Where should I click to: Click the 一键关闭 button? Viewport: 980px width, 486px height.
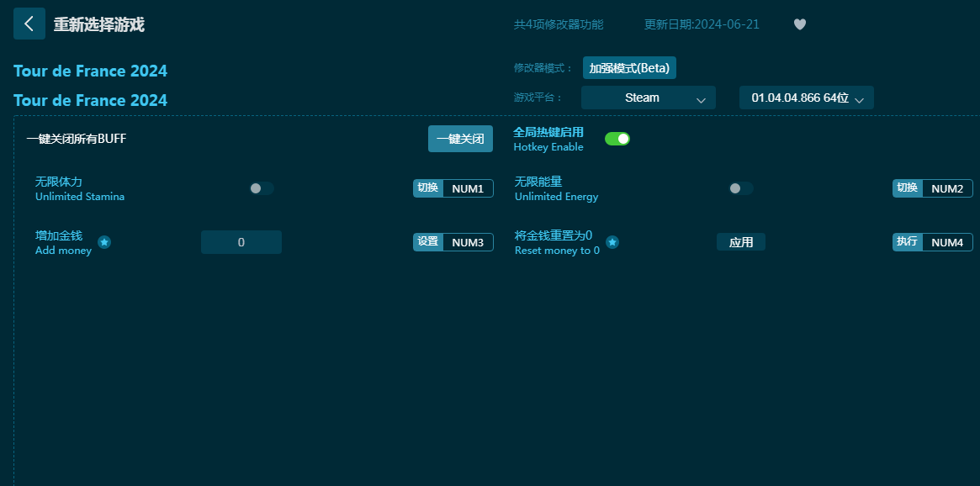(x=460, y=139)
